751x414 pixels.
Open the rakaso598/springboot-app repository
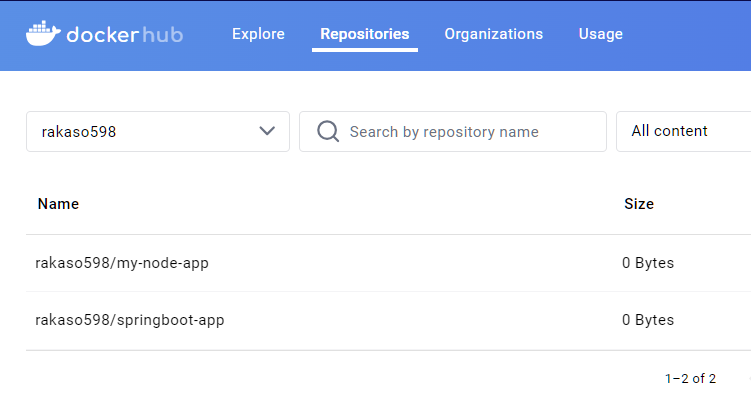[x=129, y=320]
